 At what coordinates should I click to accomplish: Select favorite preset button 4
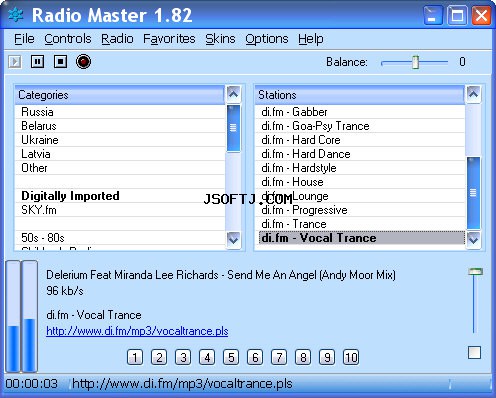point(207,357)
